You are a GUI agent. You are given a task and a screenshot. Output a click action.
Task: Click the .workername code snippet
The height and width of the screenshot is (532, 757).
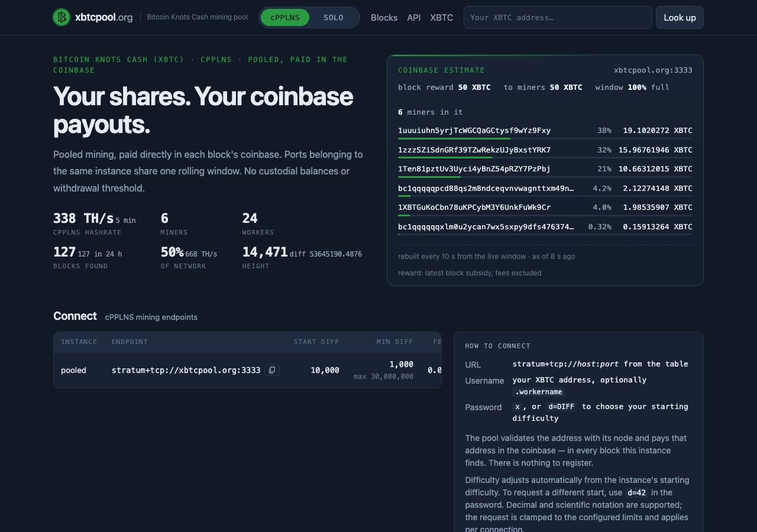[539, 392]
